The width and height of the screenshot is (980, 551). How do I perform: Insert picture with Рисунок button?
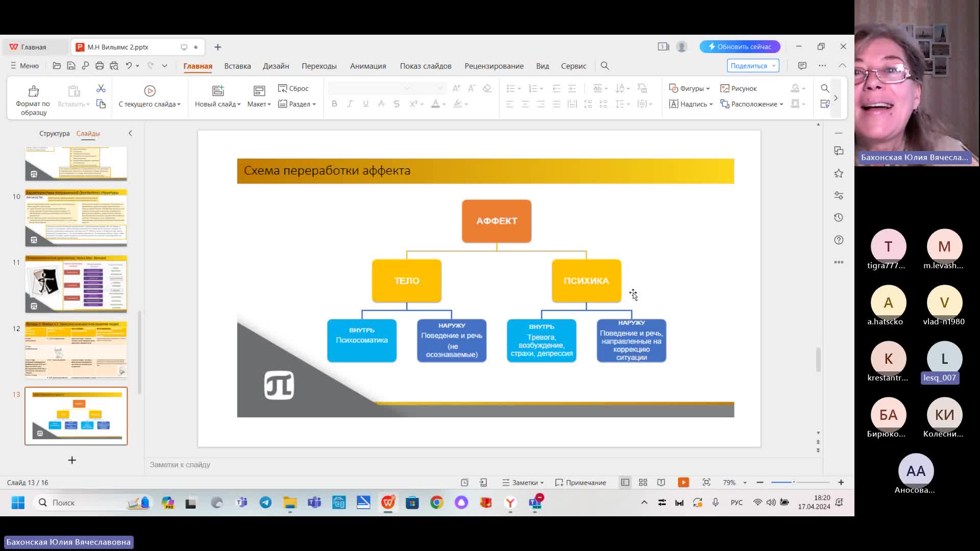tap(738, 88)
